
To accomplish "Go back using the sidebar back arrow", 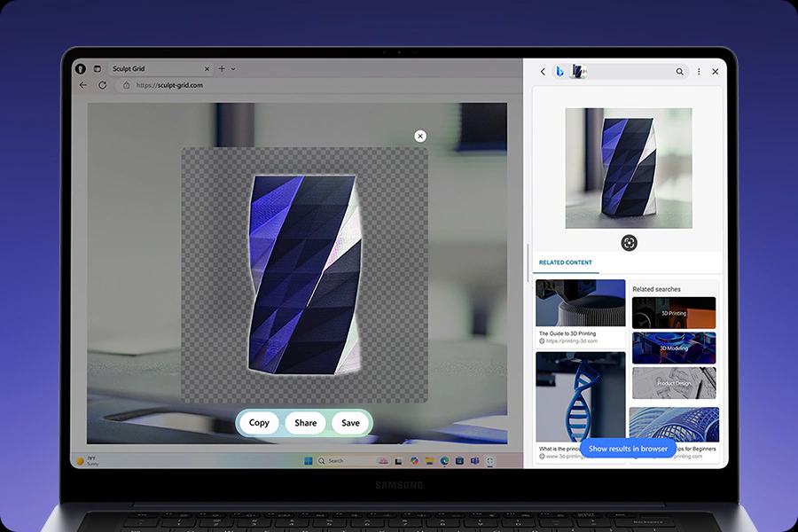I will (543, 72).
